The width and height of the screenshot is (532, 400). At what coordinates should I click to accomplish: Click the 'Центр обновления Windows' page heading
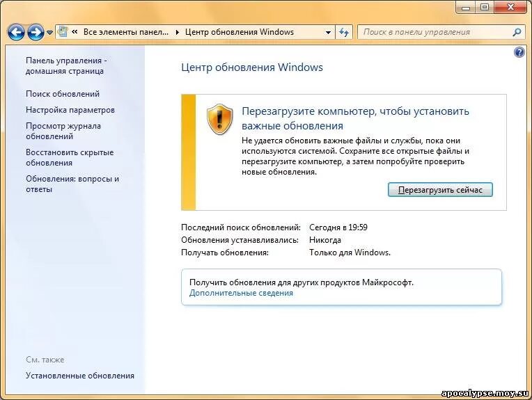tap(252, 67)
